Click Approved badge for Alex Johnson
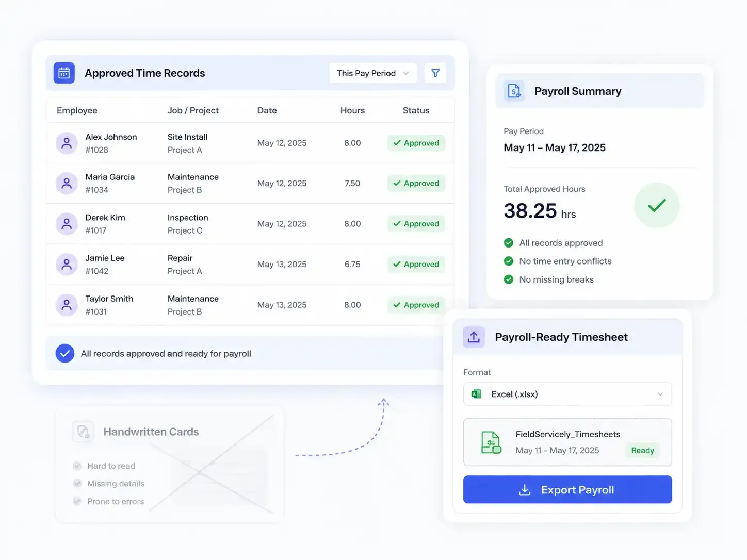Screen dimensions: 747x560 416,143
